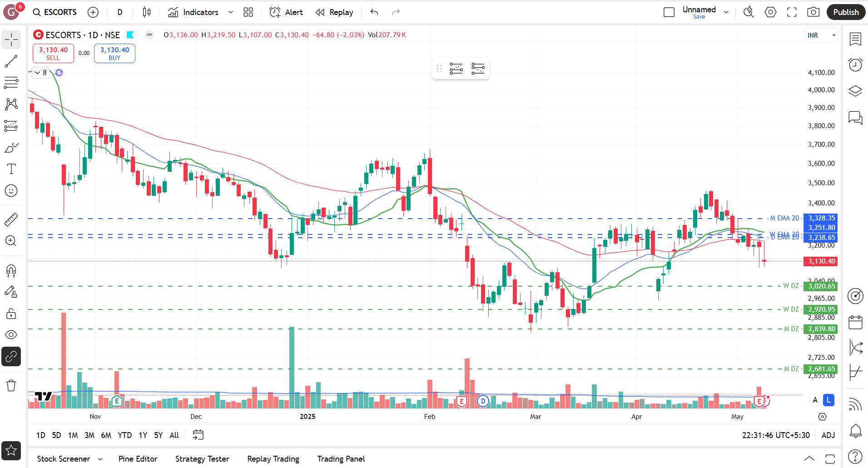Open the economic calendar panel

[855, 322]
